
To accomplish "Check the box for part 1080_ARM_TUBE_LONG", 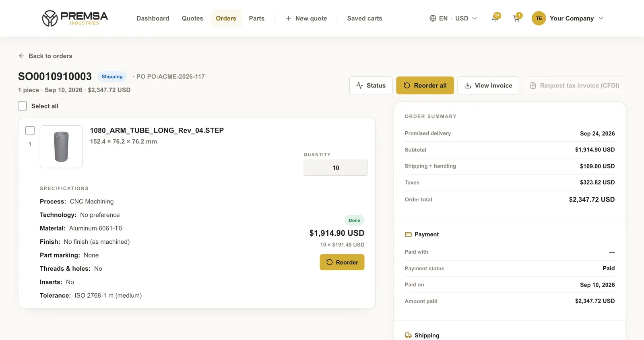I will coord(30,131).
